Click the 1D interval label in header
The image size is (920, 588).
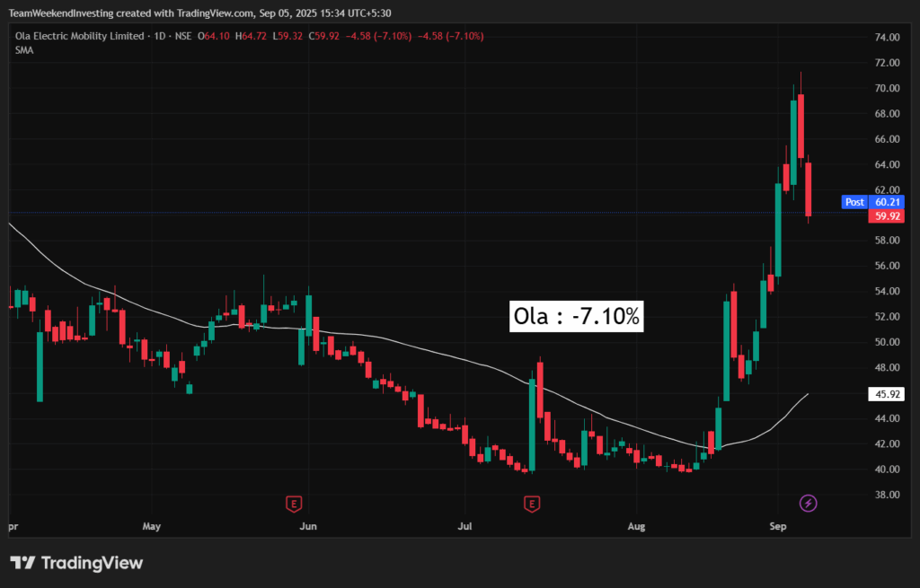pos(160,36)
